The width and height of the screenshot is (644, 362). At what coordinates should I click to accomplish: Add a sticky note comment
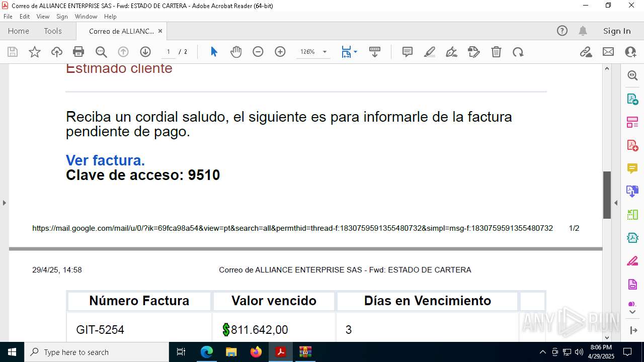pyautogui.click(x=408, y=52)
